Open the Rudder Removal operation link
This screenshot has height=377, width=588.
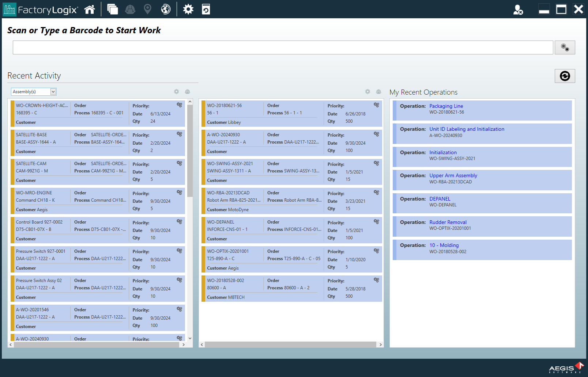[x=448, y=222]
